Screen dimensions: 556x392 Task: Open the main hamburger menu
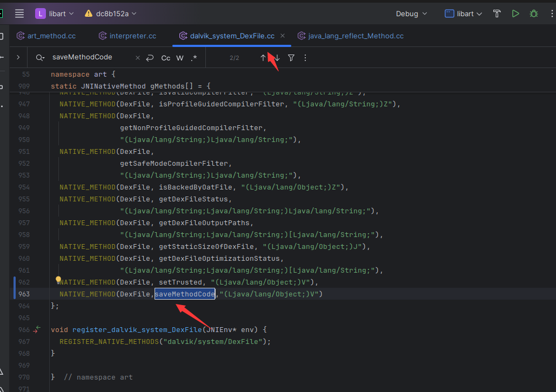(x=19, y=13)
